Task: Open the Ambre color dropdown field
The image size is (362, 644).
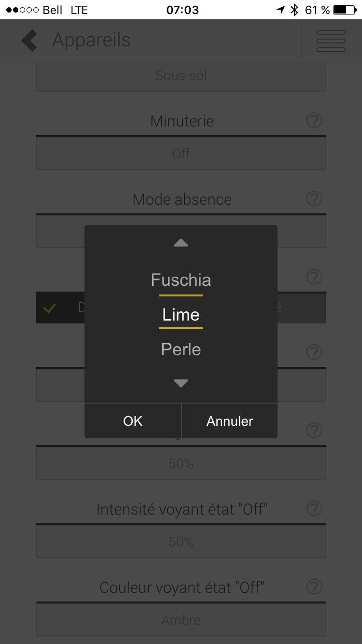Action: (x=181, y=620)
